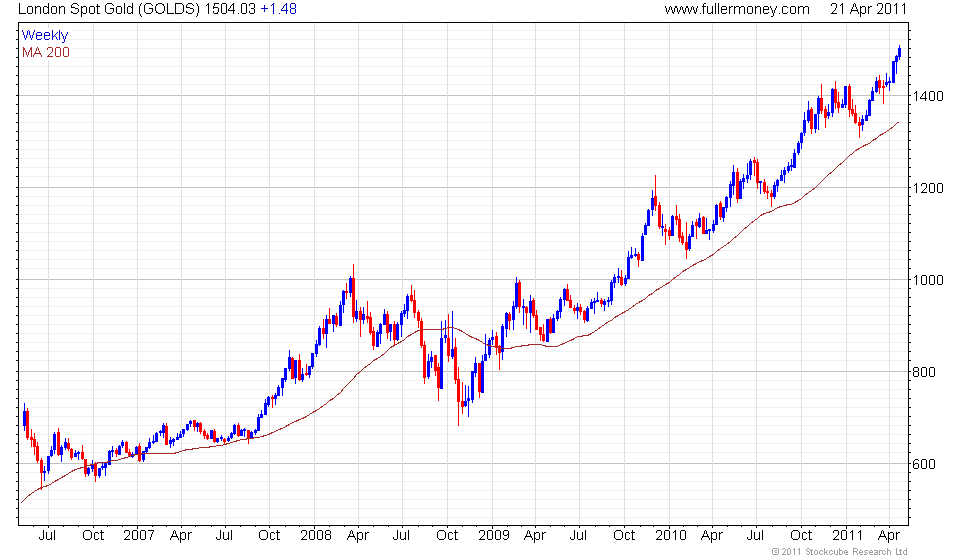
Task: Click the date 21 Apr 2011
Action: point(868,9)
